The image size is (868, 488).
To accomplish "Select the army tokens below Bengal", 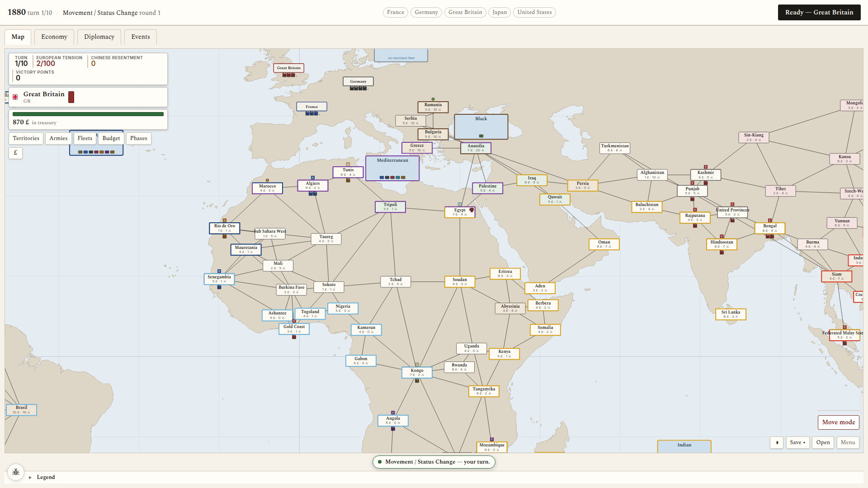I will coord(770,236).
